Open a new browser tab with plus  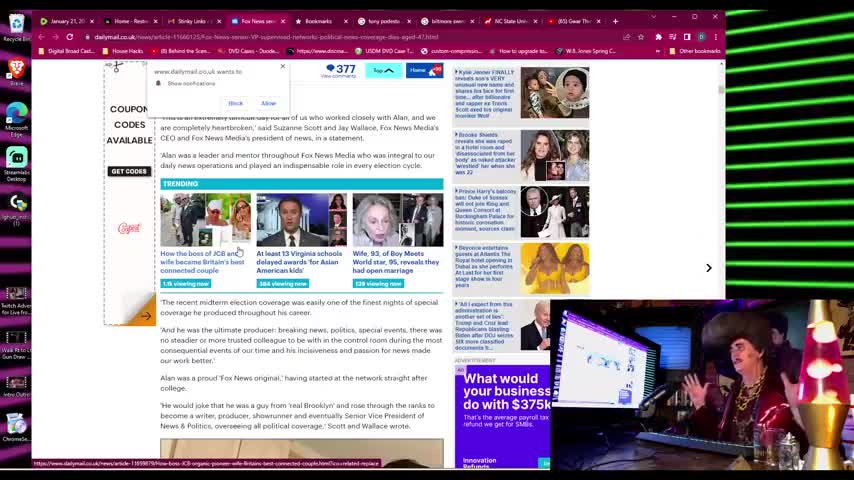point(615,21)
